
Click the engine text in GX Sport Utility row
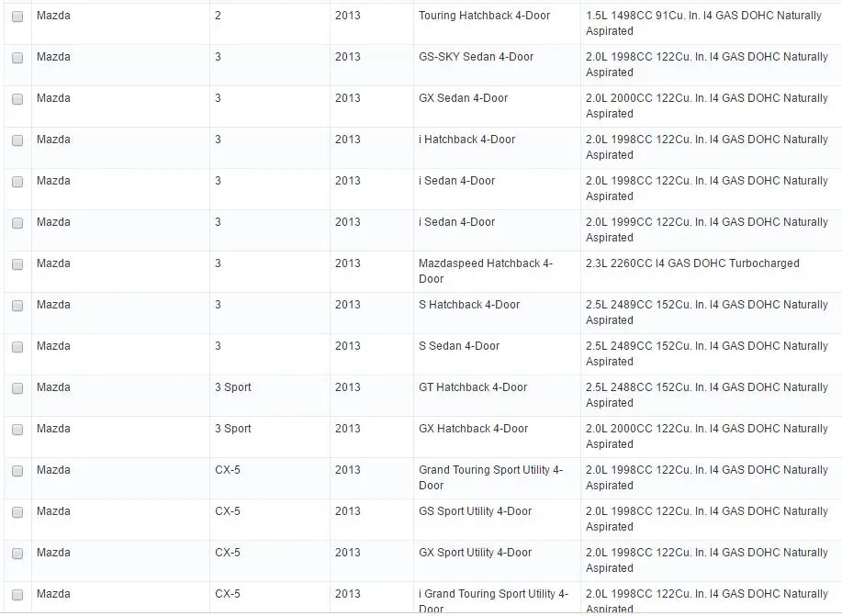tap(707, 561)
